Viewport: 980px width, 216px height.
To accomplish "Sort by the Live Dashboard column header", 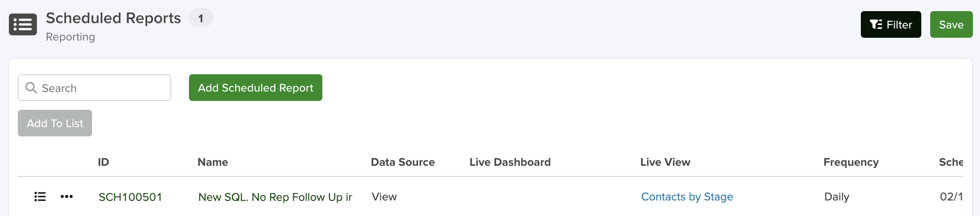I will pyautogui.click(x=510, y=162).
